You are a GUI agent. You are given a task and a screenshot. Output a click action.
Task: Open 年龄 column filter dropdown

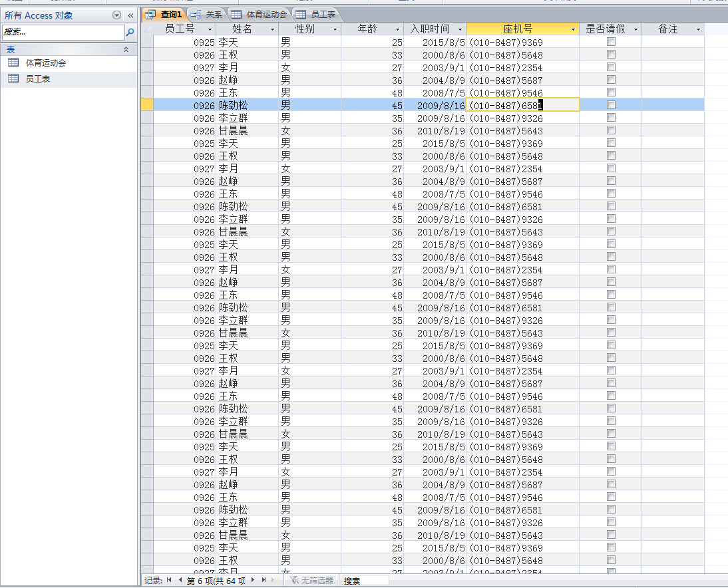397,29
